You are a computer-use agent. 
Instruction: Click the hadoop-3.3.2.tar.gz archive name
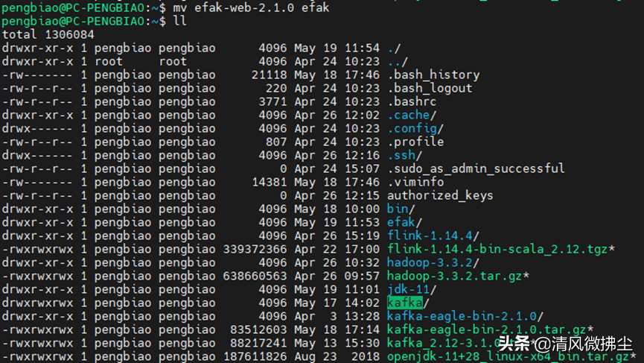click(454, 276)
